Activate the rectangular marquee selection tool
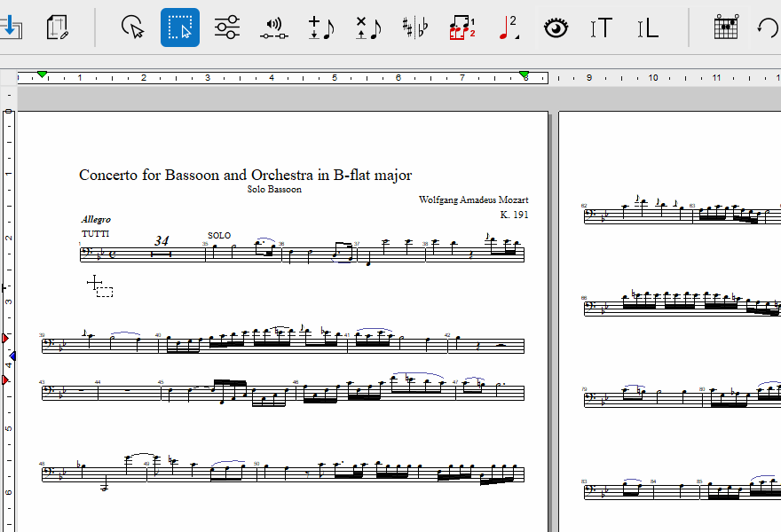The width and height of the screenshot is (781, 532). coord(180,27)
